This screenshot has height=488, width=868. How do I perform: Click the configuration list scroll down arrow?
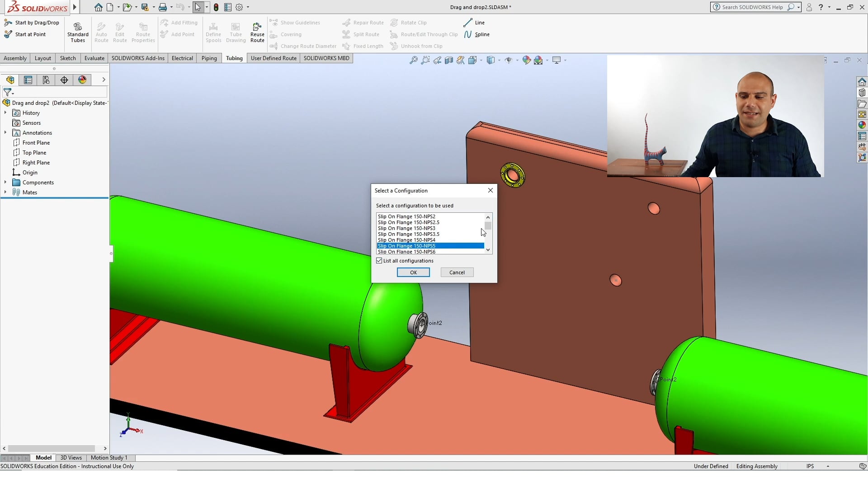[488, 250]
